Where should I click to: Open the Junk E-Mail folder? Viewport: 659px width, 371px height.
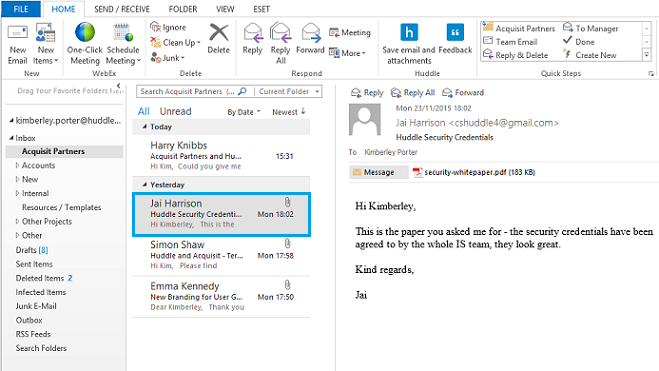click(36, 306)
